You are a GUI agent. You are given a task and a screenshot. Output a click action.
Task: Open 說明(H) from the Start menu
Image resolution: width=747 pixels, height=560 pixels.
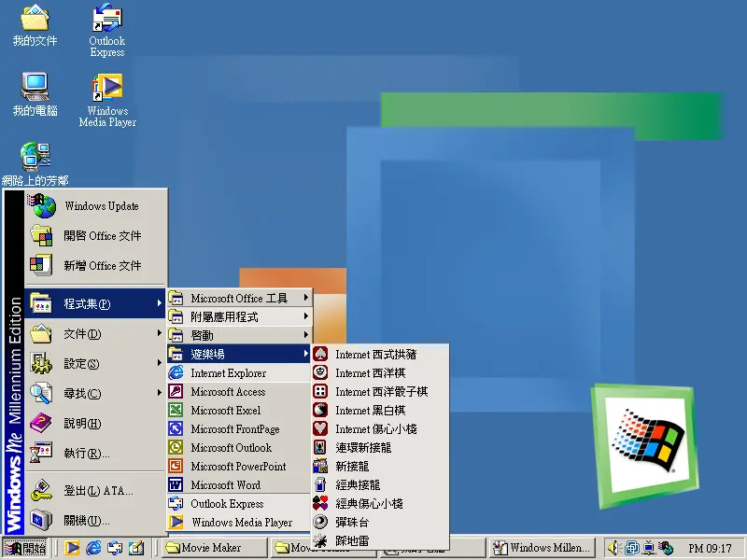tap(95, 423)
